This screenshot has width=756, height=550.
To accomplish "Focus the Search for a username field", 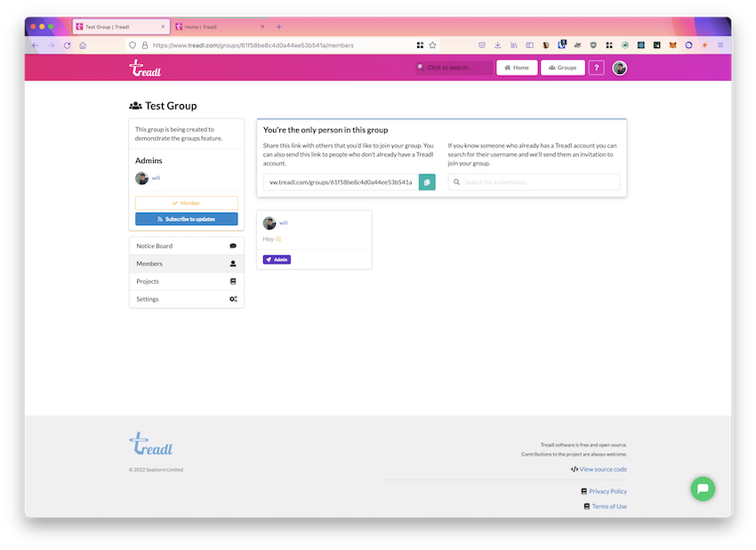I will 534,182.
